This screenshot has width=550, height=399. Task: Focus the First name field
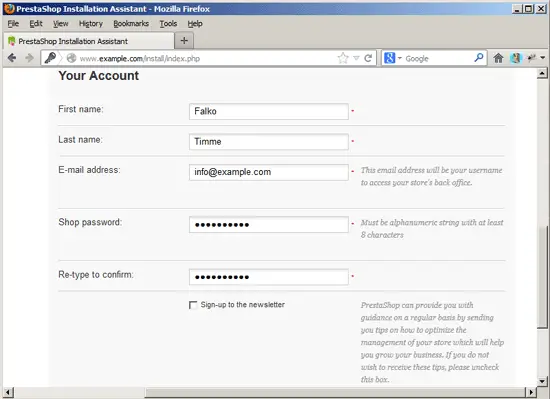pos(269,111)
